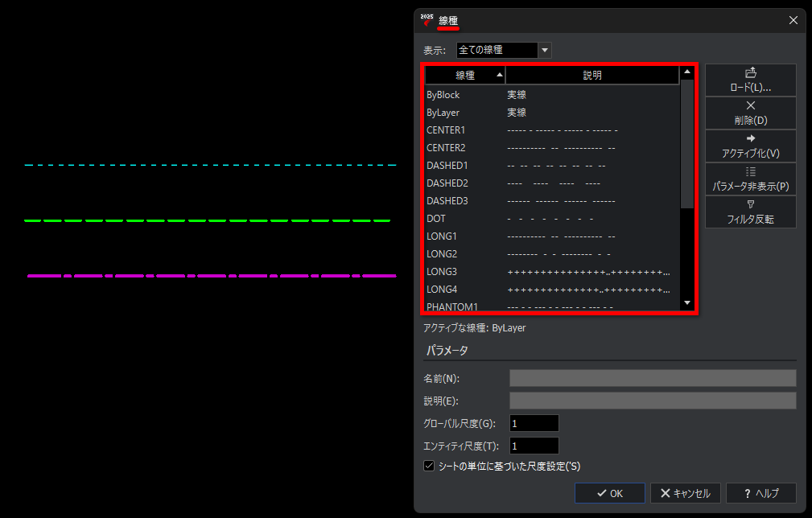Click the 2025 application logo in the title bar
This screenshot has height=518, width=812.
pos(425,21)
